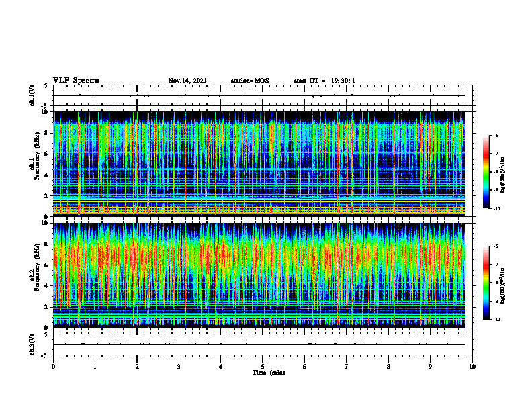The image size is (532, 411).
Task: Click the "-6" label on ch.1 colorbar
Action: [x=496, y=136]
